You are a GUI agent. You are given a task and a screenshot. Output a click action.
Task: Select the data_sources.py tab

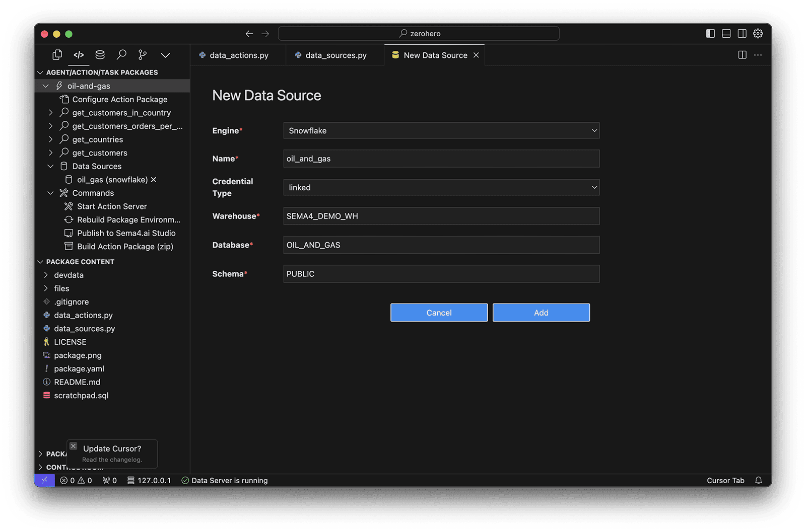point(335,55)
